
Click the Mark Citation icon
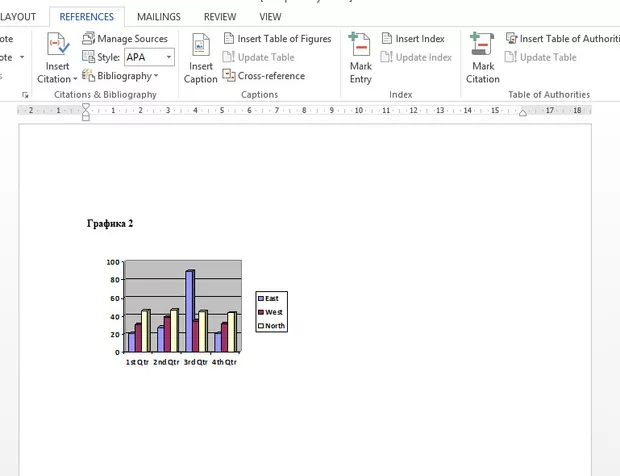pyautogui.click(x=482, y=46)
